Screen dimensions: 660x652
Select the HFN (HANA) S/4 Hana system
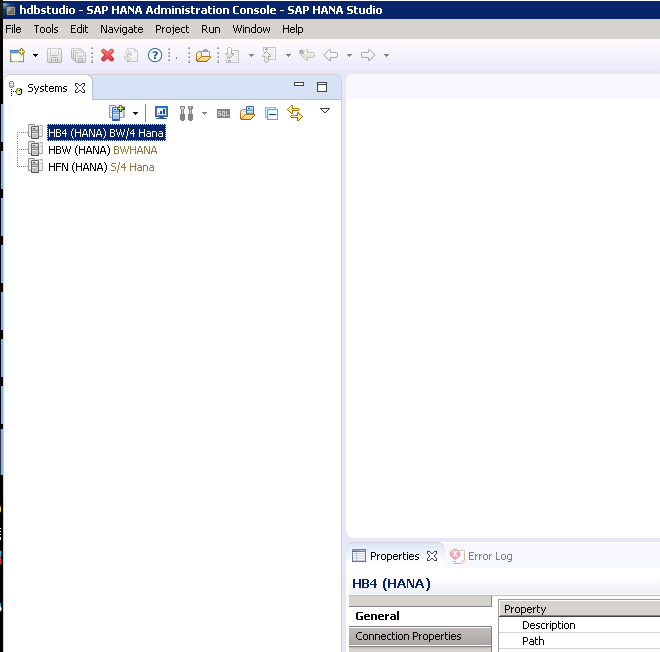[x=101, y=167]
